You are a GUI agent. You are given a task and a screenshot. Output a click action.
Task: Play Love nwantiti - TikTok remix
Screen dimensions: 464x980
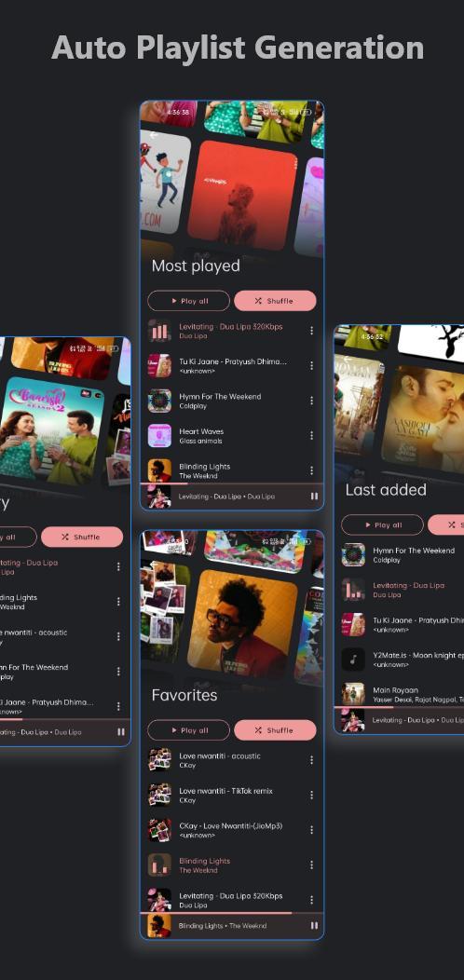(232, 795)
